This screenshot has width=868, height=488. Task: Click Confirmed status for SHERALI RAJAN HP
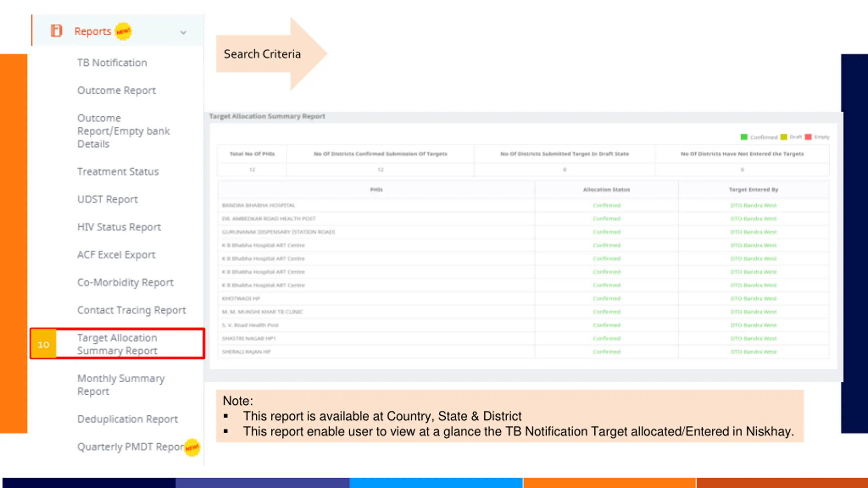click(x=607, y=352)
